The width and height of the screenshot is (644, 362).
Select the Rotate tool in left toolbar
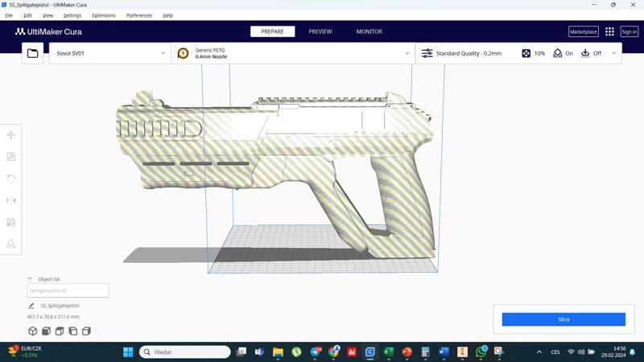click(x=11, y=179)
